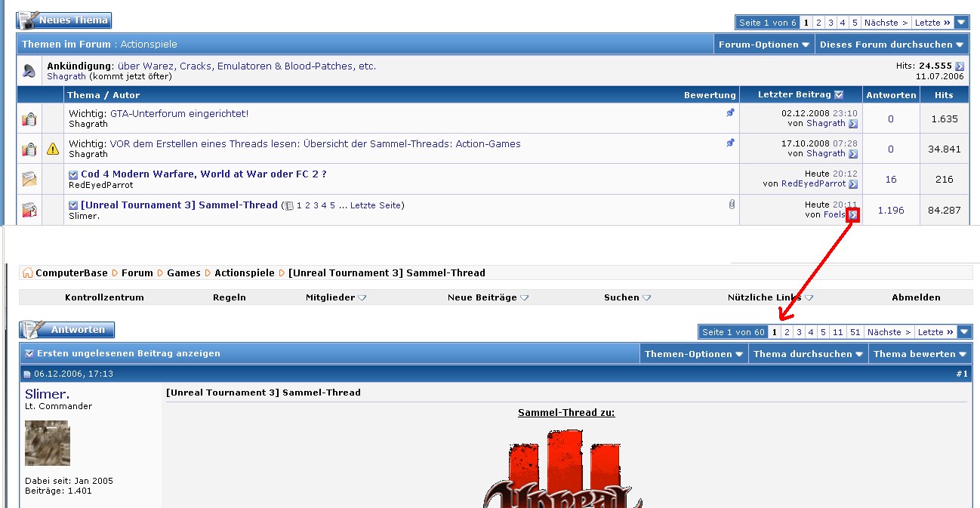Open the page jump arrow after Seite 1 von 60
The width and height of the screenshot is (980, 508).
[x=965, y=332]
